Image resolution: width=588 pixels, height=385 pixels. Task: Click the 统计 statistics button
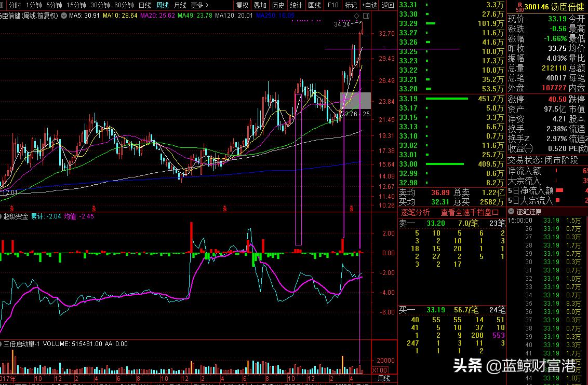pos(296,5)
